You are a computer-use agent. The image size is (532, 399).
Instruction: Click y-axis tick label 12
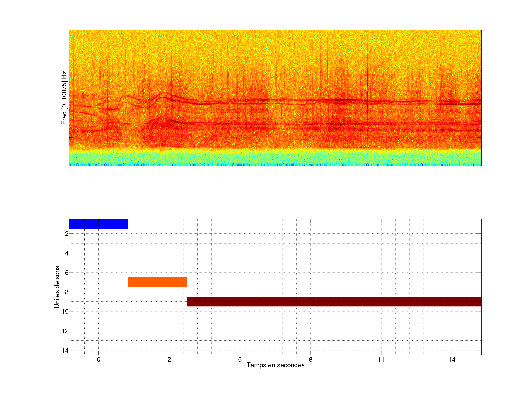(x=65, y=331)
